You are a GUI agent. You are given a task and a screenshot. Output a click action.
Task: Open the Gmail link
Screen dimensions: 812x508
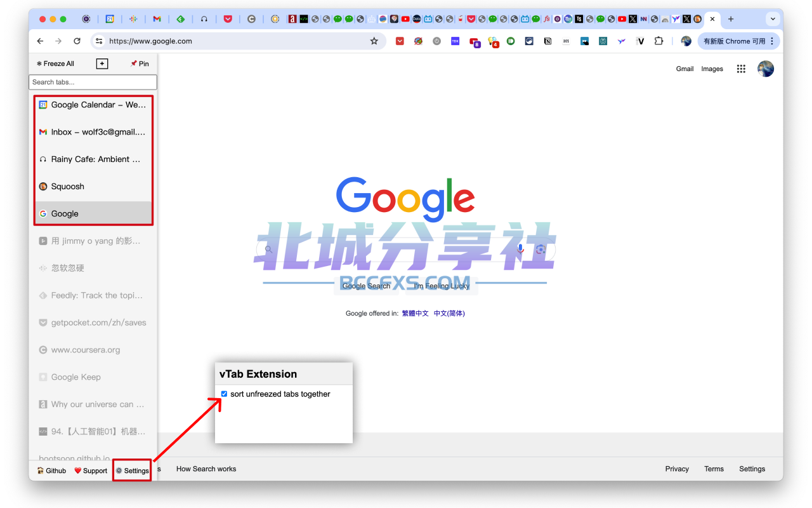(x=684, y=69)
